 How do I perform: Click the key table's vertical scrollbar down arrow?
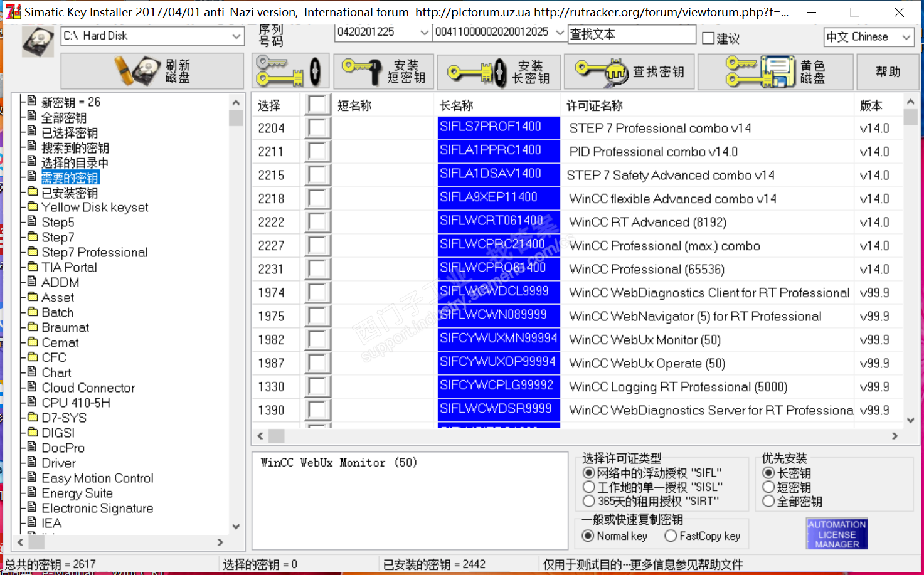(911, 420)
